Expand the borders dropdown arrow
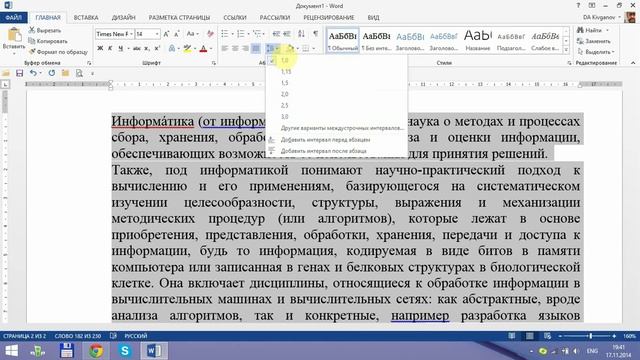The width and height of the screenshot is (640, 360). click(x=313, y=48)
